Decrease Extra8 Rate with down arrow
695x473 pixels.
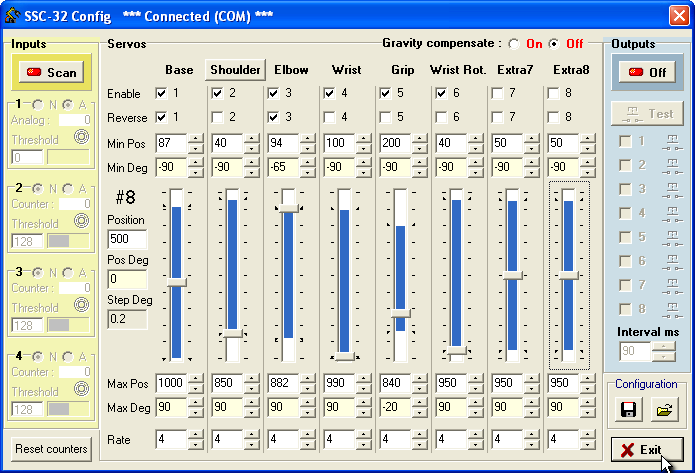click(x=587, y=445)
